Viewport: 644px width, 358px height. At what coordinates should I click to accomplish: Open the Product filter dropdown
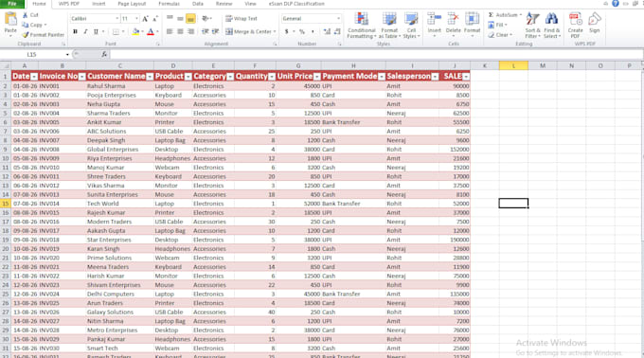pyautogui.click(x=188, y=77)
